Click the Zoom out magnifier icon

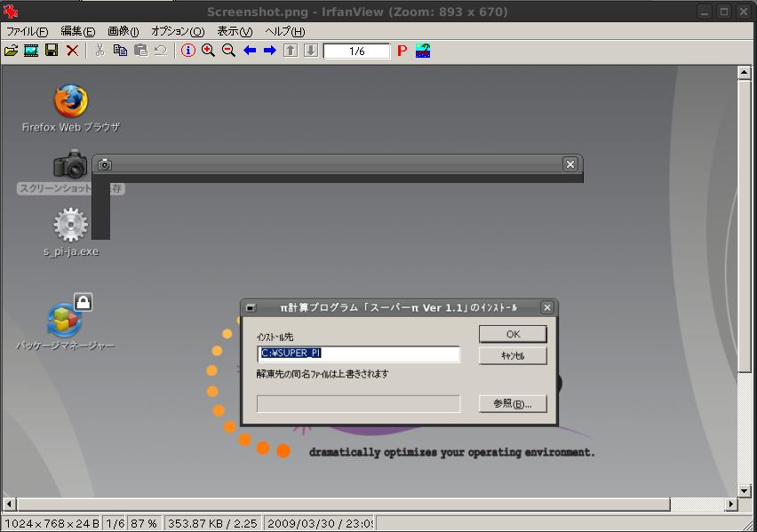[x=228, y=51]
